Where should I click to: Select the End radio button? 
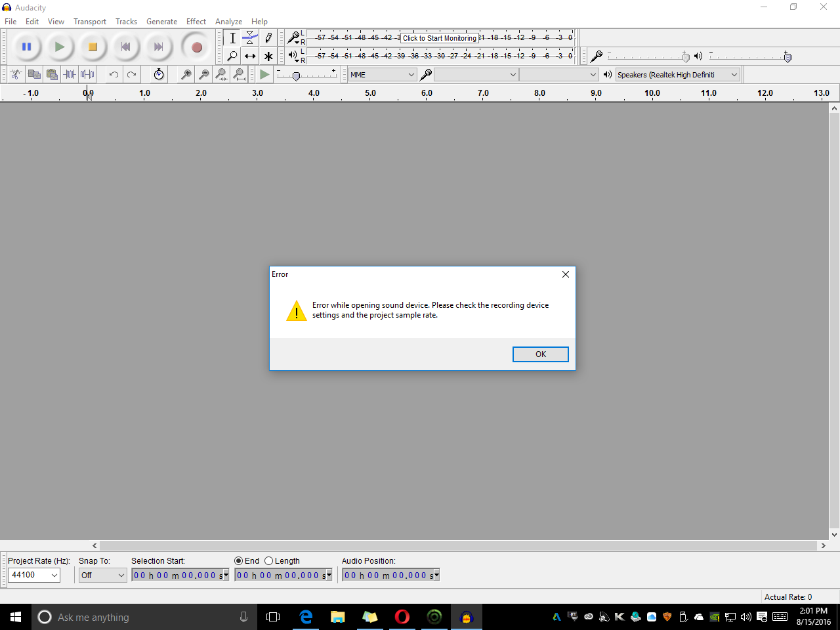pos(238,561)
